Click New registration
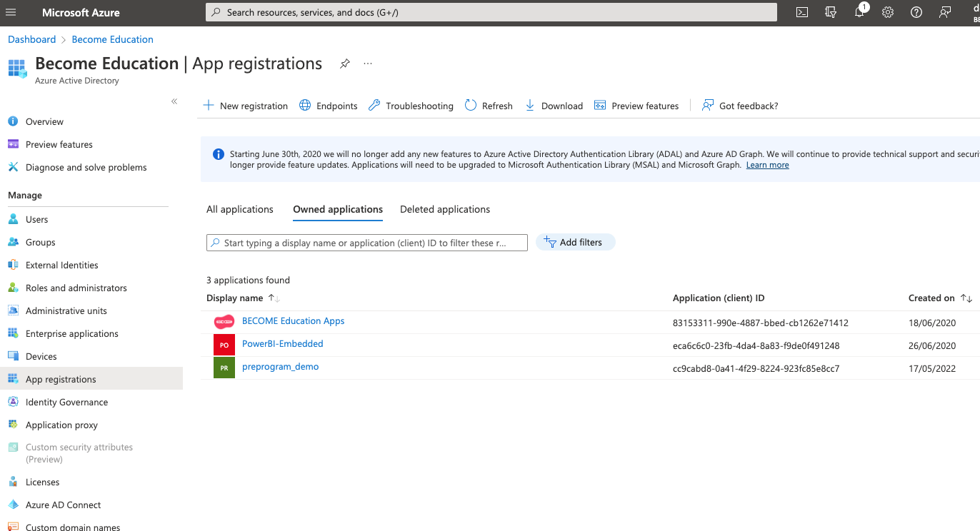This screenshot has height=531, width=980. click(245, 106)
